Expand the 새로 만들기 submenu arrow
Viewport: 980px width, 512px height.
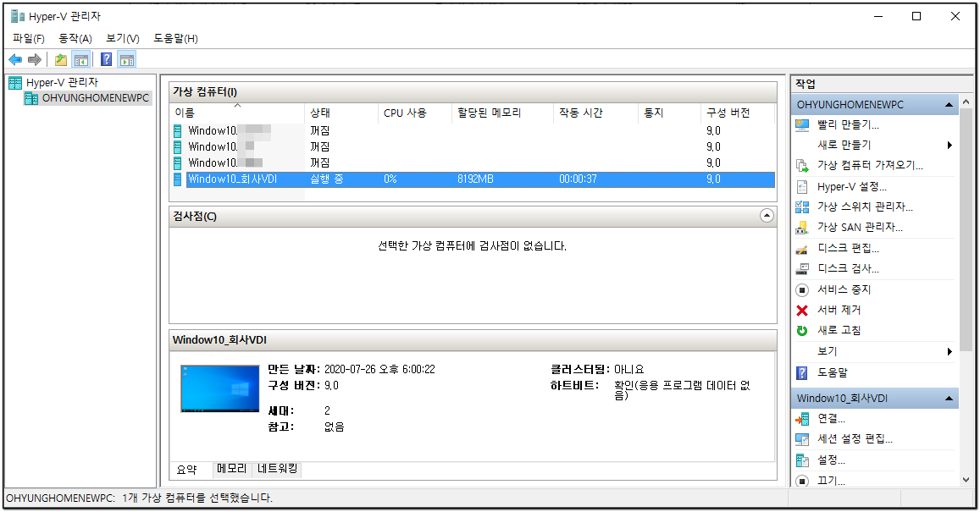coord(950,145)
